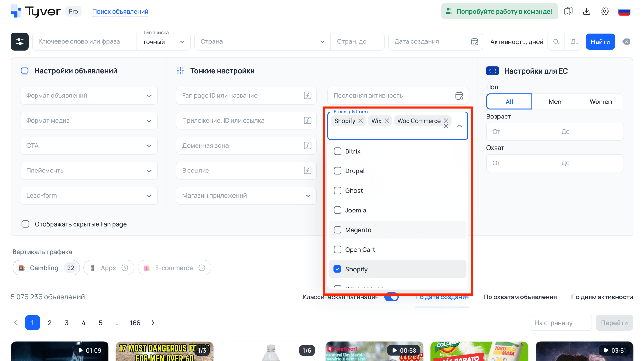Image resolution: width=644 pixels, height=361 pixels.
Task: Go to page 166
Action: pyautogui.click(x=135, y=323)
